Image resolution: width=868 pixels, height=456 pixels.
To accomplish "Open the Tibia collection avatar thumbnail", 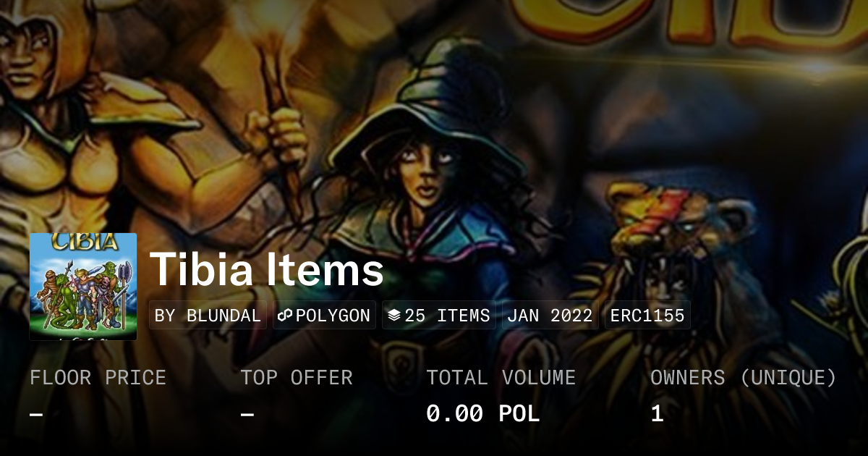I will click(x=83, y=287).
